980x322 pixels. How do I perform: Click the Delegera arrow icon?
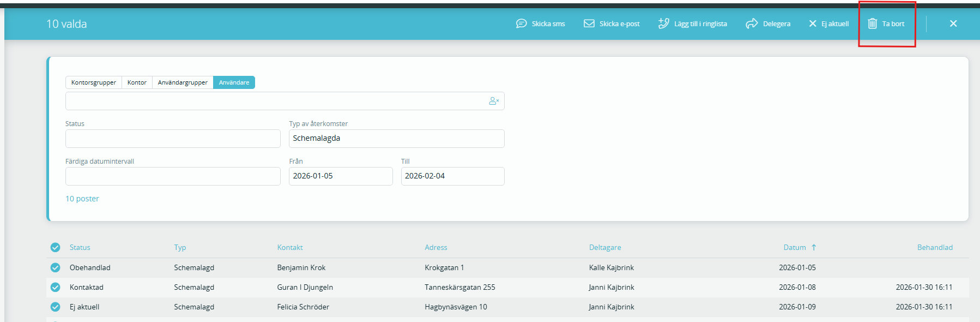point(752,23)
